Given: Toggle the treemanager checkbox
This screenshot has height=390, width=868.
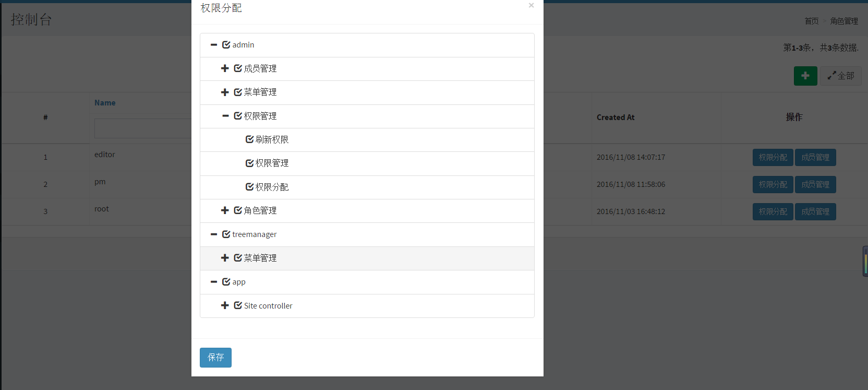Looking at the screenshot, I should click(226, 234).
